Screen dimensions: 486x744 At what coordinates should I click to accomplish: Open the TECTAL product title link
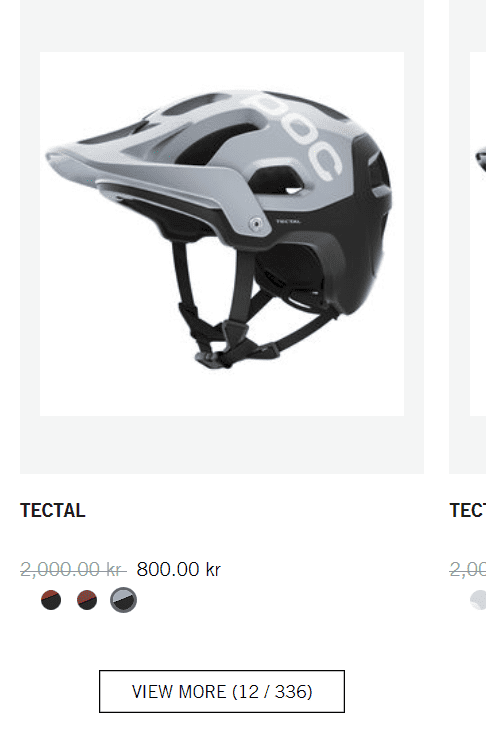point(53,511)
